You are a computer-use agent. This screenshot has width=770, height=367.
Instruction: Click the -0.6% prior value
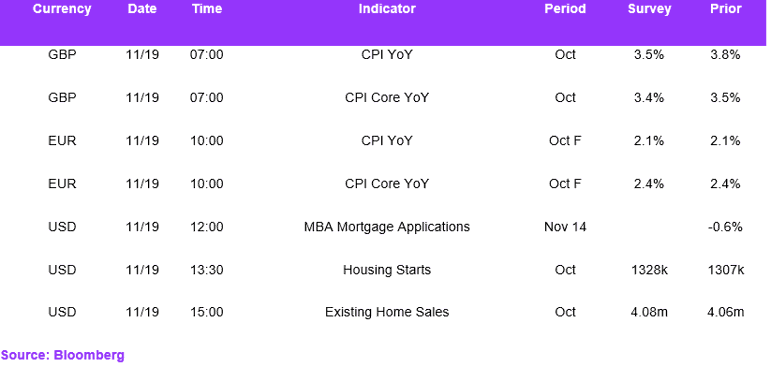pyautogui.click(x=726, y=227)
